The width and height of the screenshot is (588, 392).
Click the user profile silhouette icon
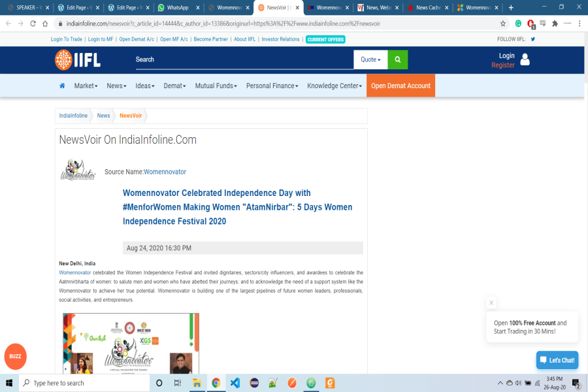point(525,60)
